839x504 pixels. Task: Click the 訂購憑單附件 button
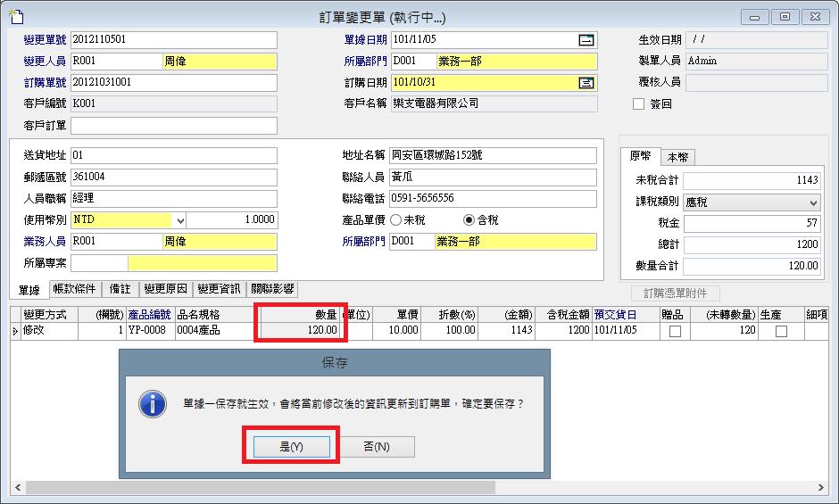675,293
